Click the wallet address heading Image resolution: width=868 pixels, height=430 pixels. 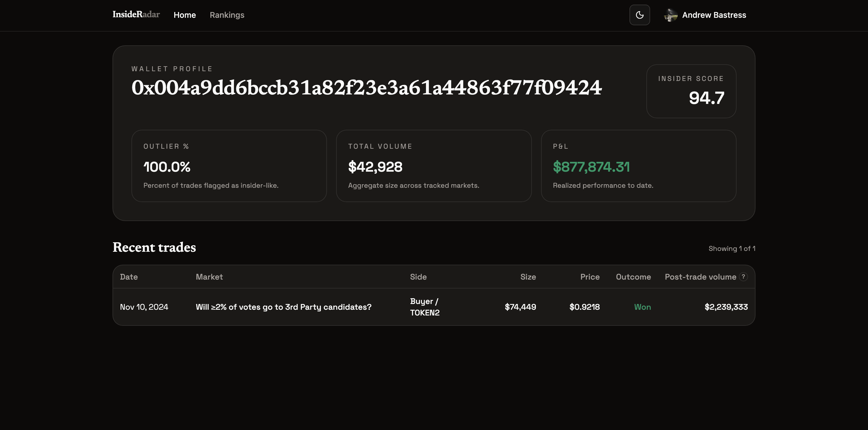click(366, 88)
